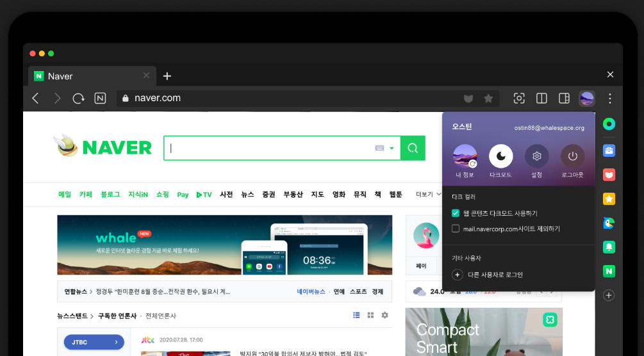The width and height of the screenshot is (644, 356).
Task: Switch newsstand to grid view icon
Action: pyautogui.click(x=370, y=315)
